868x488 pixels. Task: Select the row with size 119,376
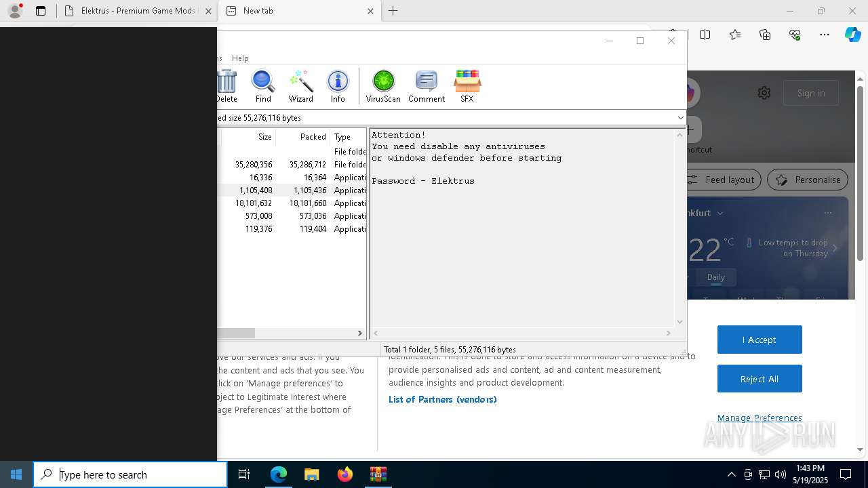[x=292, y=229]
